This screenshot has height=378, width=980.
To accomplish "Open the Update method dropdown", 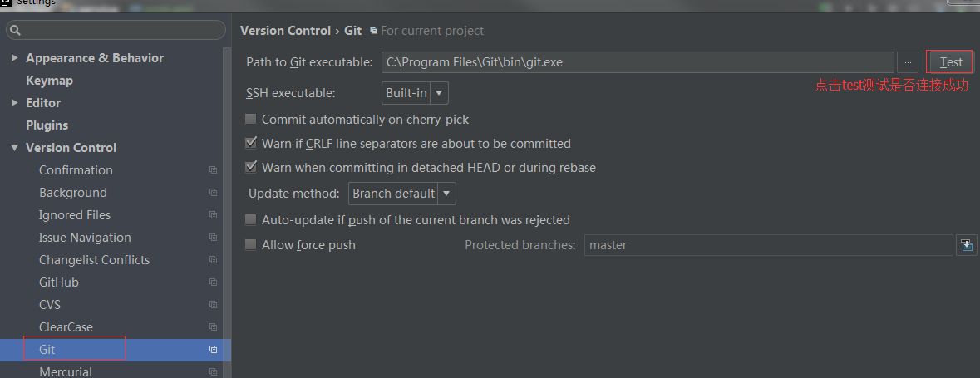I will point(402,194).
